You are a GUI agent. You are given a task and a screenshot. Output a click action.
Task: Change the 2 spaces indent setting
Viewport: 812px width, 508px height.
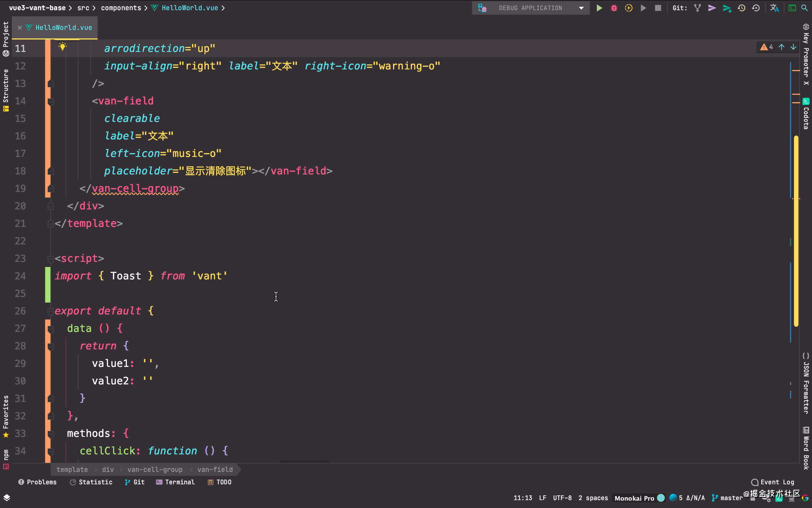point(593,498)
